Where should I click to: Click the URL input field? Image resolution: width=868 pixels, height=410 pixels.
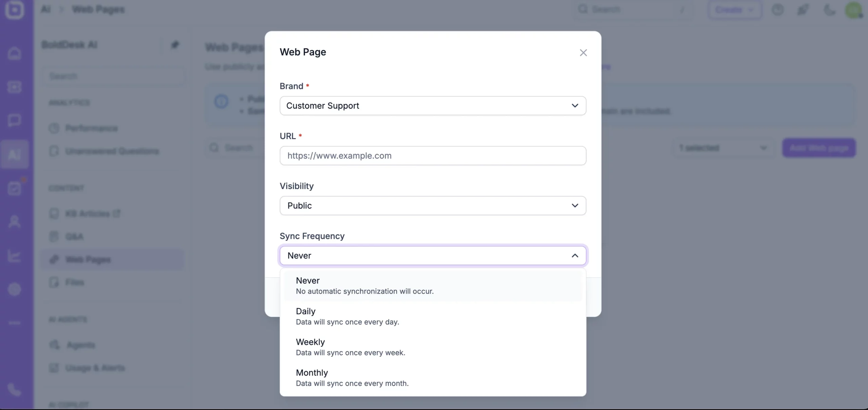pos(433,155)
